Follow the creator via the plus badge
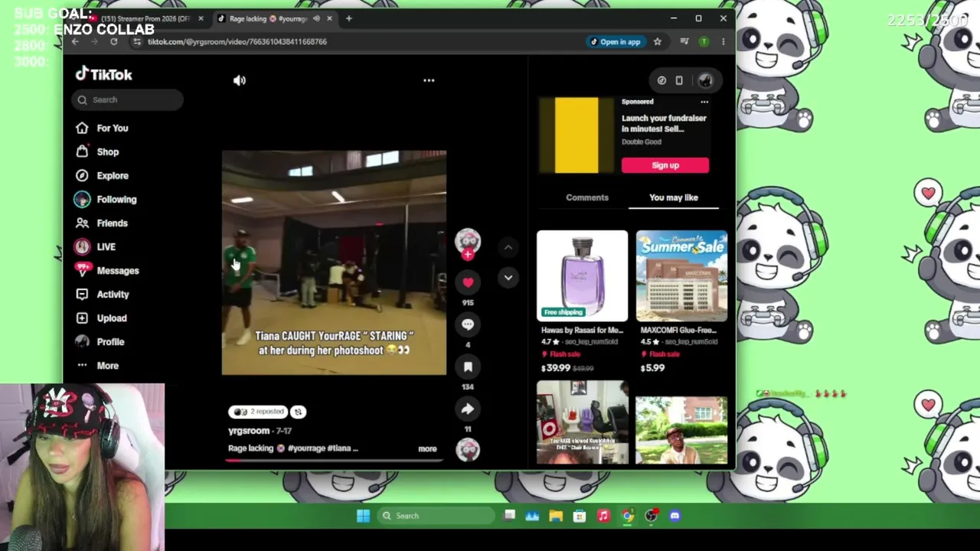 [x=468, y=255]
